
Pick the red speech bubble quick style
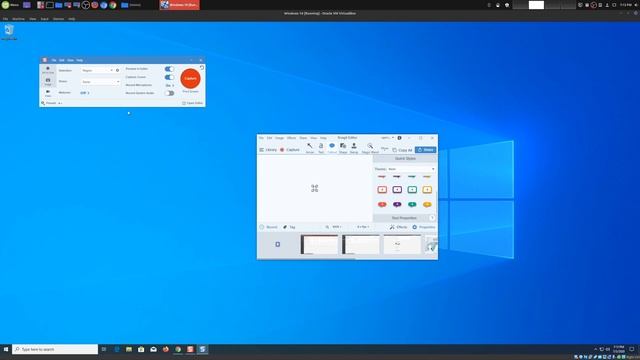tap(382, 204)
